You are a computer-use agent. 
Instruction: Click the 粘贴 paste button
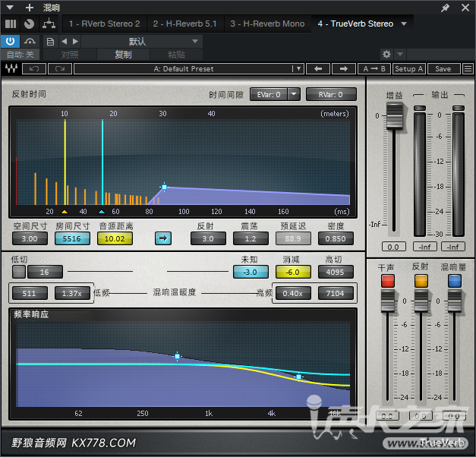[176, 55]
